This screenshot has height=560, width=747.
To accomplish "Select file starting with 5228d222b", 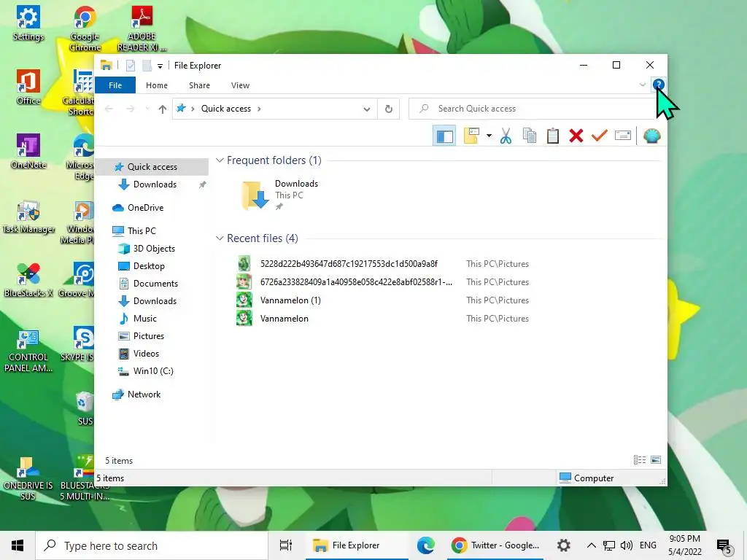I will [348, 264].
